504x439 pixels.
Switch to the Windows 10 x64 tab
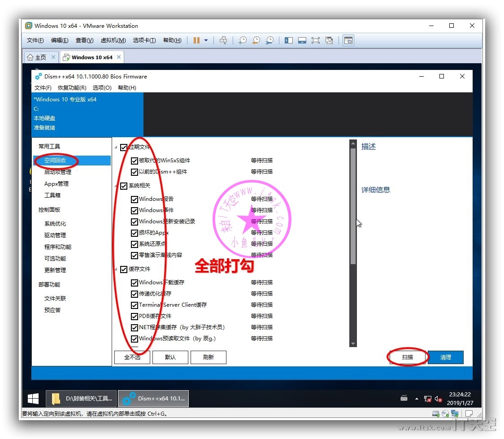click(x=92, y=57)
